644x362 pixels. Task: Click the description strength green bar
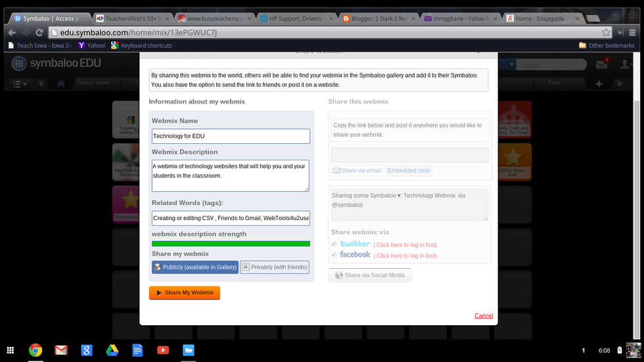click(x=231, y=244)
